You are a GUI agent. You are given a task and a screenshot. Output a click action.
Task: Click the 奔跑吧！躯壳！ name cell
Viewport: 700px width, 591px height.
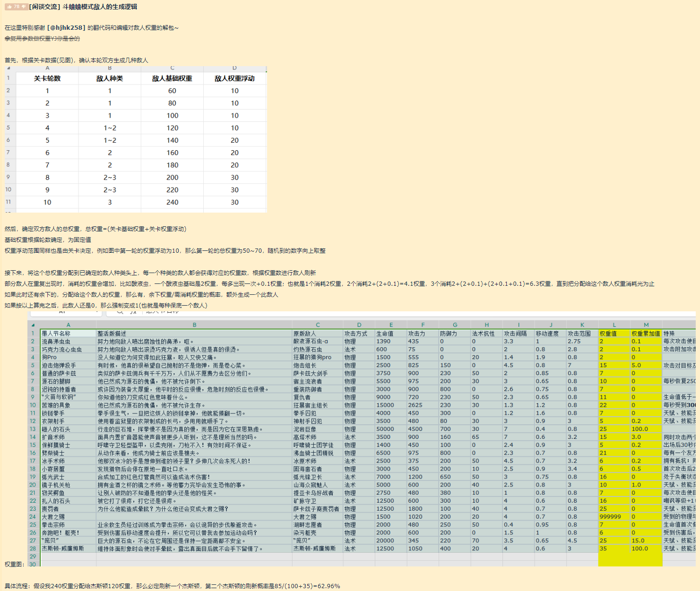(68, 532)
